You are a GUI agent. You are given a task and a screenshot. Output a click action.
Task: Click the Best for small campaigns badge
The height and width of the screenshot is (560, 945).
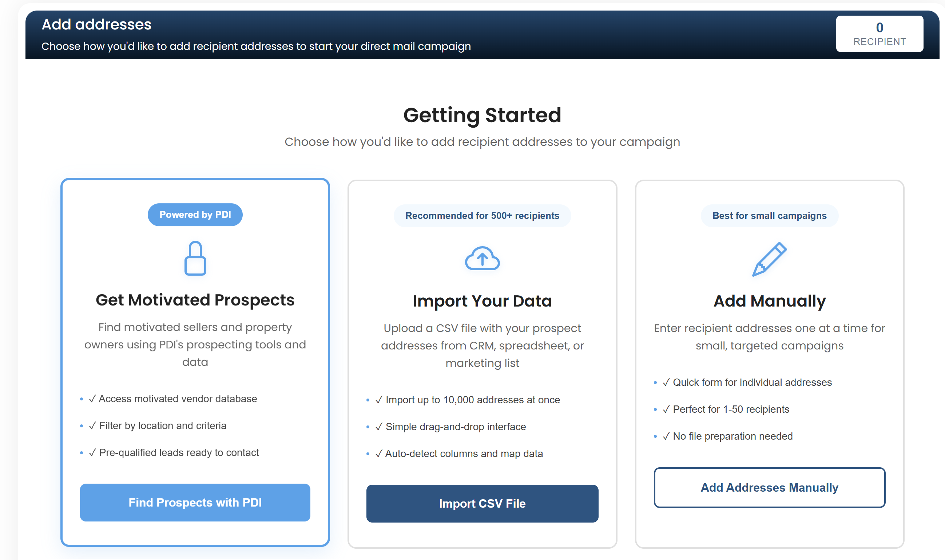pos(769,216)
